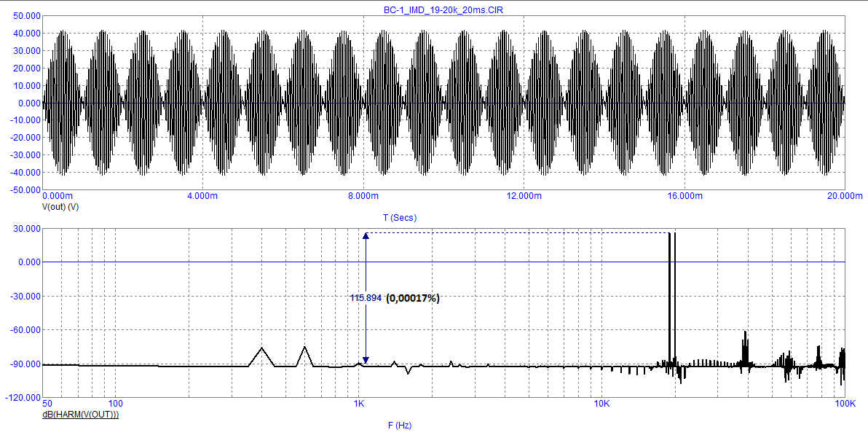Screen dimensions: 868x435
Task: Click the 8.000m time axis label
Action: coord(363,195)
